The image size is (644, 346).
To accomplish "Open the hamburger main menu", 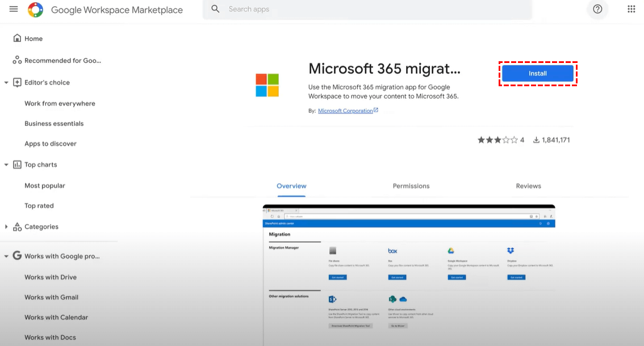I will (x=14, y=10).
